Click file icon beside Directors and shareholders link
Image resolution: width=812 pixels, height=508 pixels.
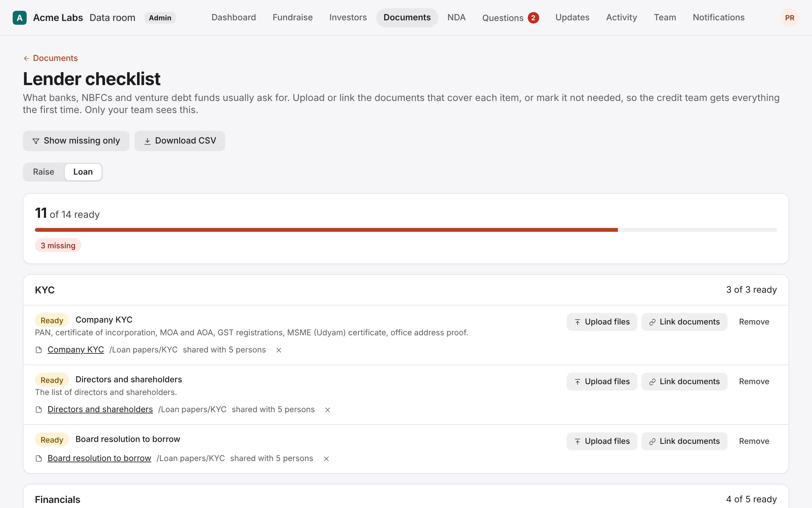tap(39, 410)
